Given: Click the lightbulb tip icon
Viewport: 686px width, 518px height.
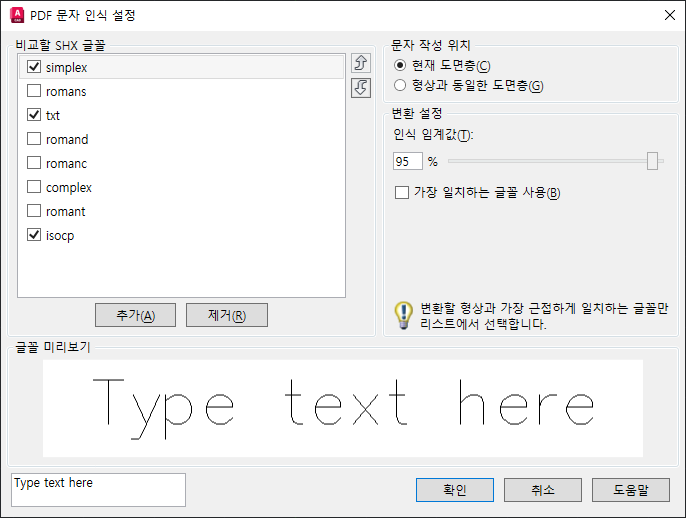Looking at the screenshot, I should [x=403, y=315].
